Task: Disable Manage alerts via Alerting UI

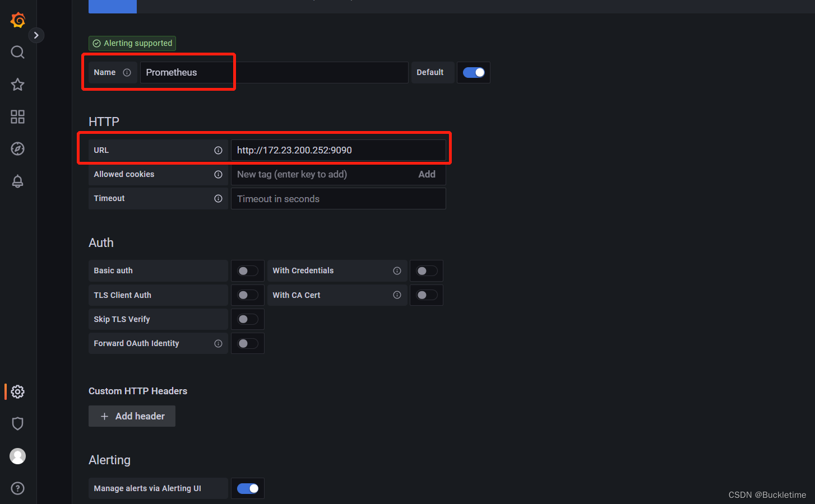Action: (248, 488)
